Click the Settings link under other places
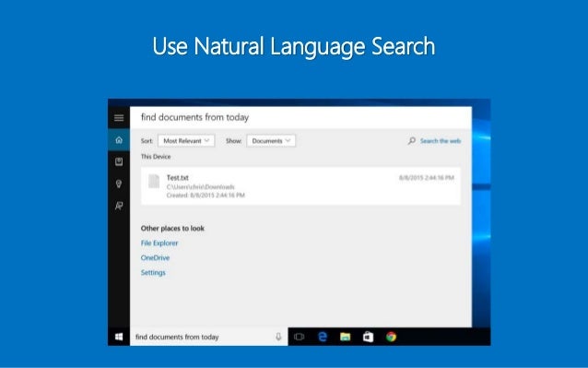Screen dimensions: 588x368 (x=153, y=272)
